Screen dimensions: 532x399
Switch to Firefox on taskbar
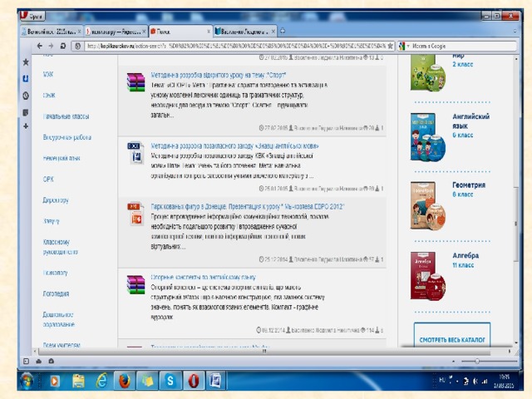click(125, 381)
